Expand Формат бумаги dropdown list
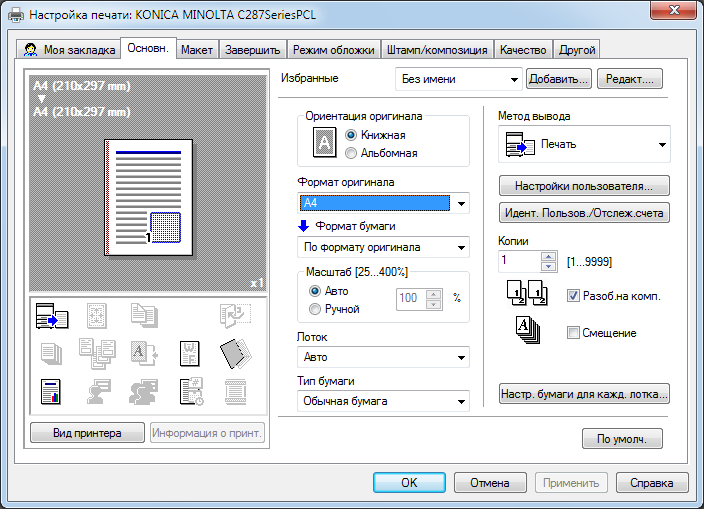The image size is (704, 509). (x=383, y=247)
